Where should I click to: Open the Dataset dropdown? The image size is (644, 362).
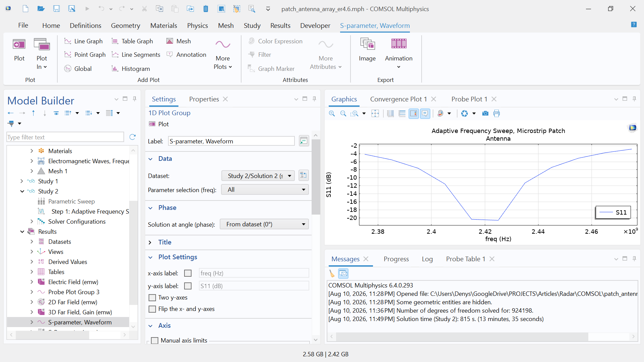tap(258, 176)
